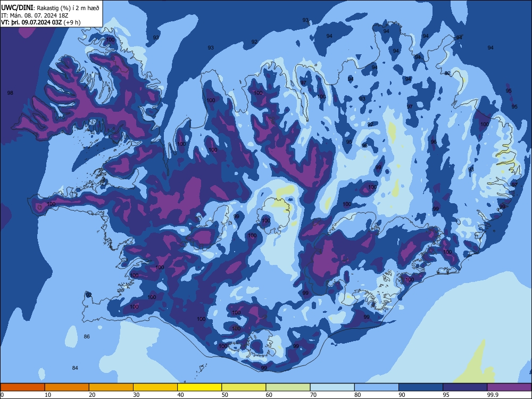Click the legend scale label "60"
This screenshot has width=532, height=399.
pyautogui.click(x=269, y=395)
